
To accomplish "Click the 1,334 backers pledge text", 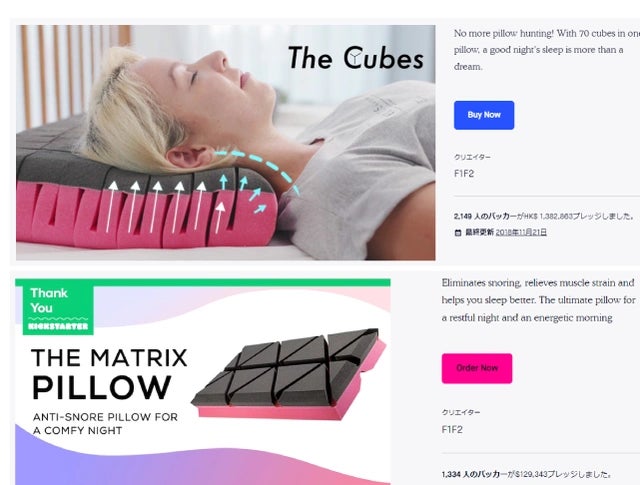I will [x=527, y=474].
